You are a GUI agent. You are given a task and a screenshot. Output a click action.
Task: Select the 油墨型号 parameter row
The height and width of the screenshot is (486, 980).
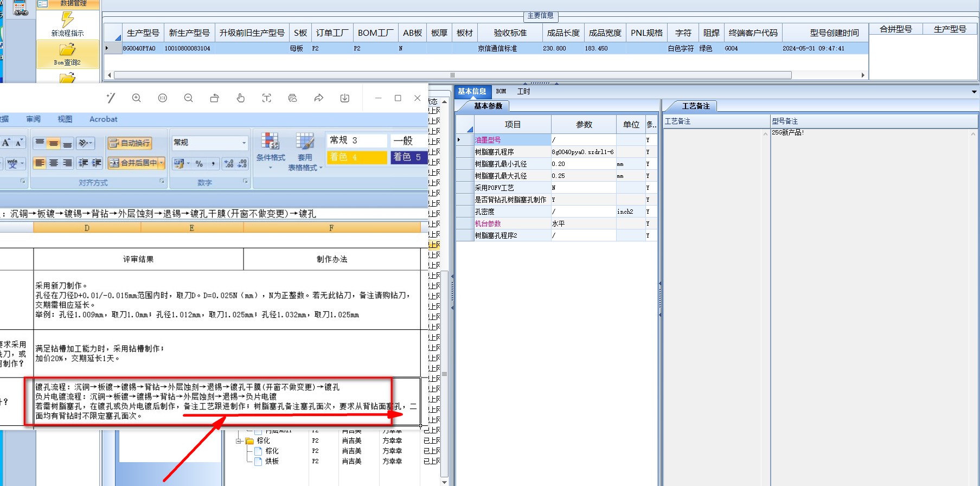pos(556,140)
